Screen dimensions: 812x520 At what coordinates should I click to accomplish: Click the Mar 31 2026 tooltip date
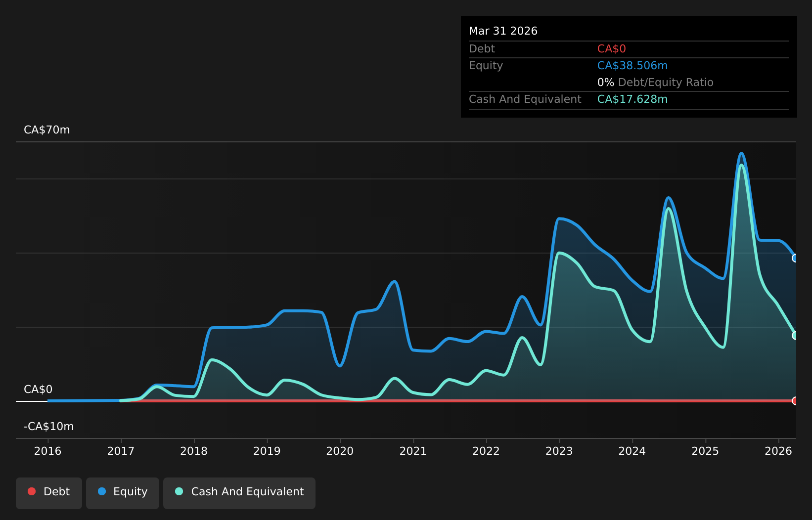pos(503,31)
